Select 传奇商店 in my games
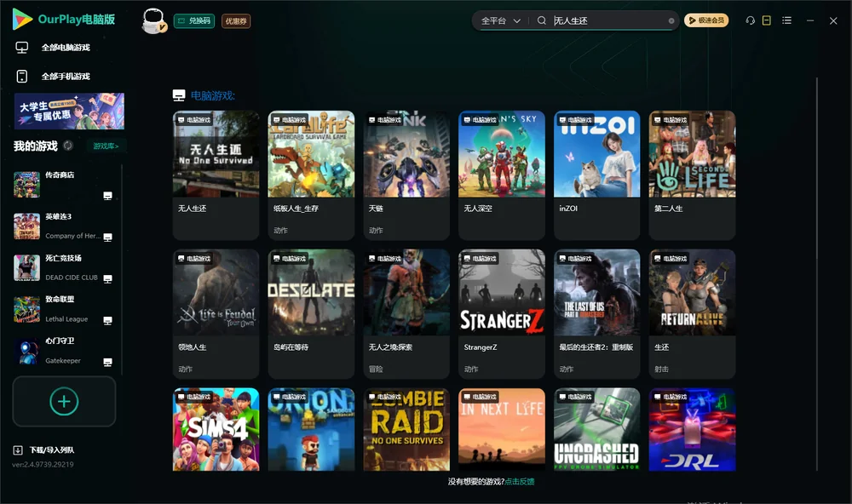Image resolution: width=852 pixels, height=504 pixels. [x=64, y=185]
